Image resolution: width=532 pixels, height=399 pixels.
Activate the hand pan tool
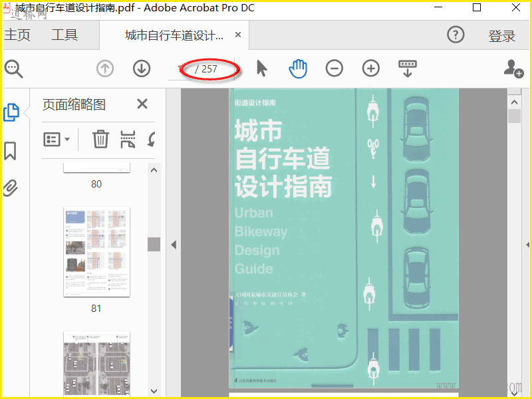tap(298, 68)
